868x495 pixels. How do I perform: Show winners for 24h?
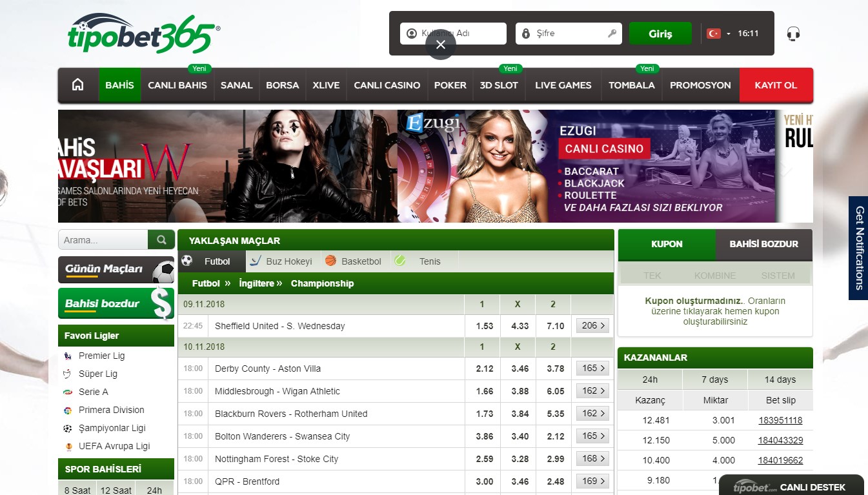coord(650,379)
